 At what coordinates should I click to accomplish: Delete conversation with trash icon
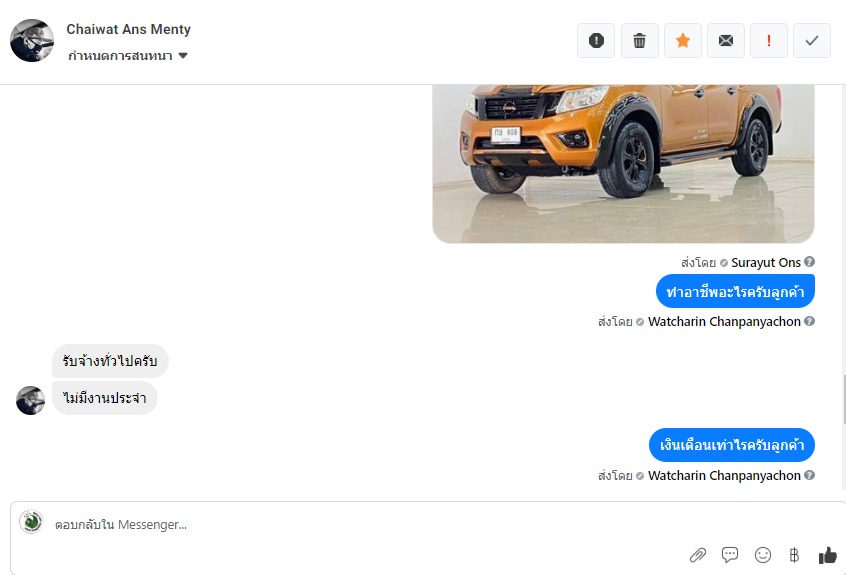pyautogui.click(x=639, y=40)
